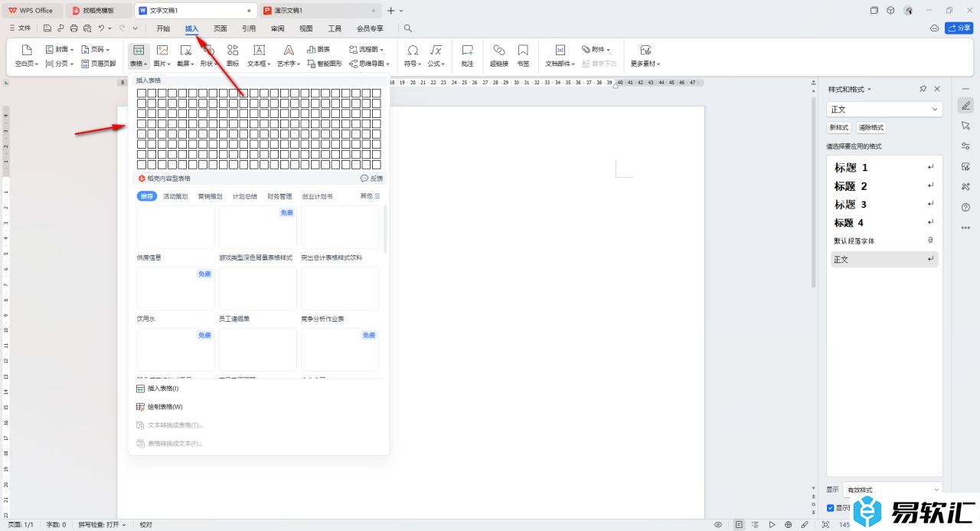The image size is (980, 531).
Task: Toggle the 显示 checkbox in styles panel
Action: [831, 508]
